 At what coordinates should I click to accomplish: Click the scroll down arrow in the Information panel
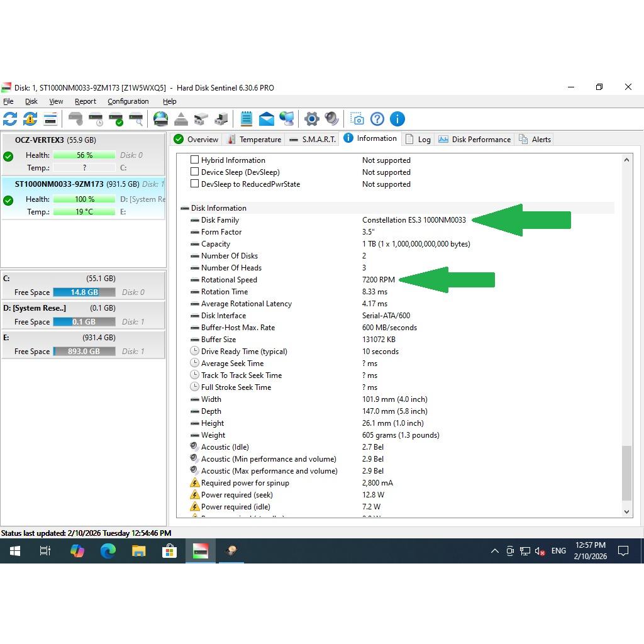(626, 512)
